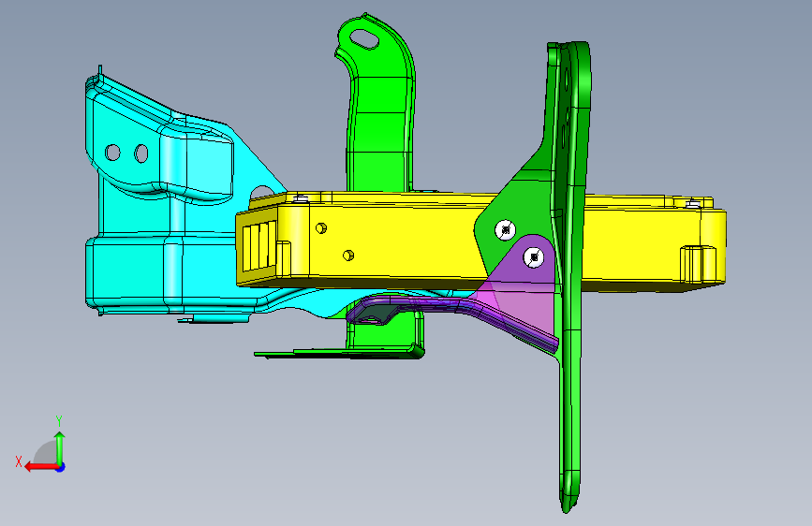This screenshot has width=812, height=526.
Task: Select the left round hole in cyan bracket
Action: (x=112, y=153)
